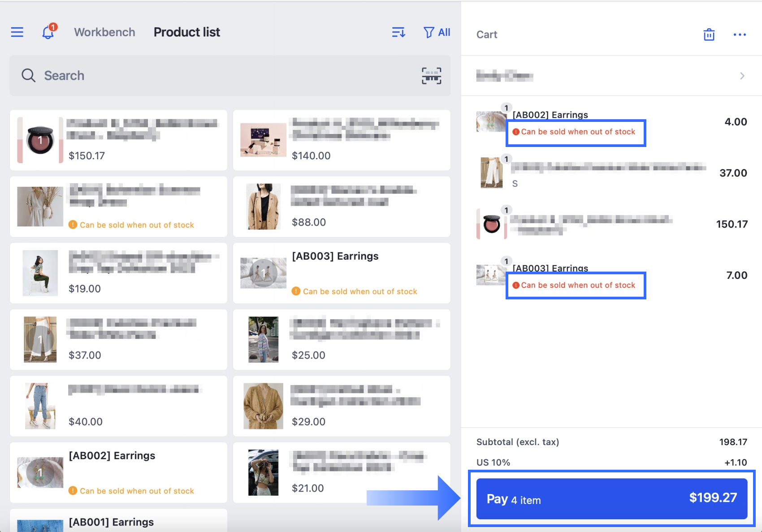The width and height of the screenshot is (762, 532).
Task: Open the All filter
Action: pos(437,32)
